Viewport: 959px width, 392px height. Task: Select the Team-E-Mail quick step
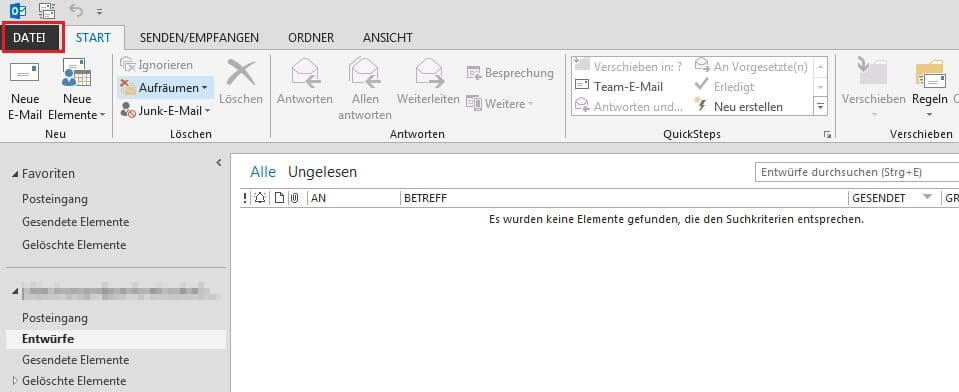tap(620, 87)
